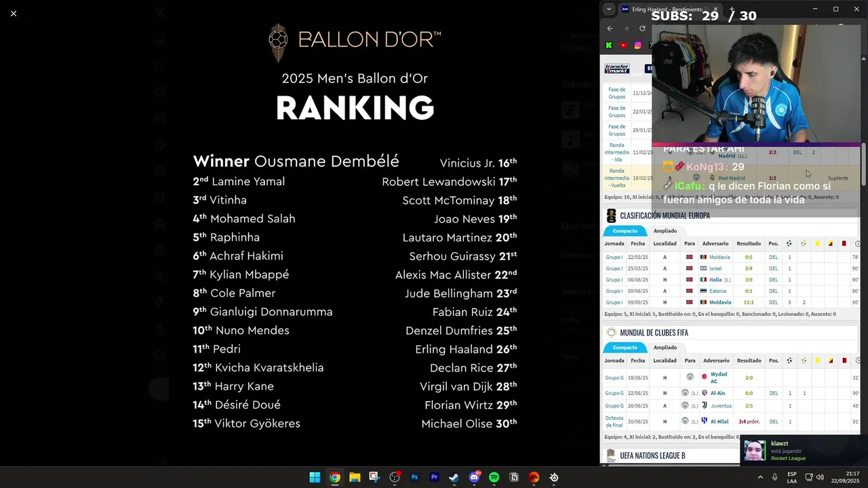Screen dimensions: 868x488
Task: Open the 11:1 result against Moldavia
Action: (x=749, y=302)
